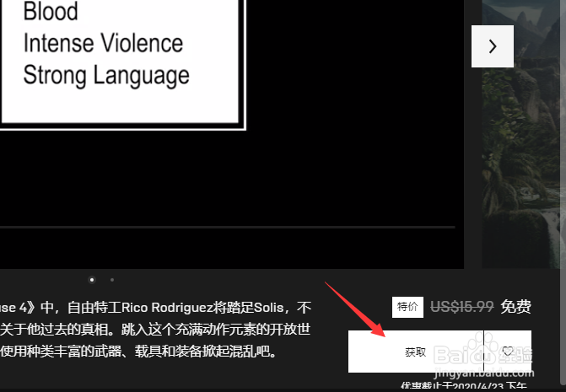Select the first carousel dot indicator
The height and width of the screenshot is (392, 566).
(x=92, y=280)
